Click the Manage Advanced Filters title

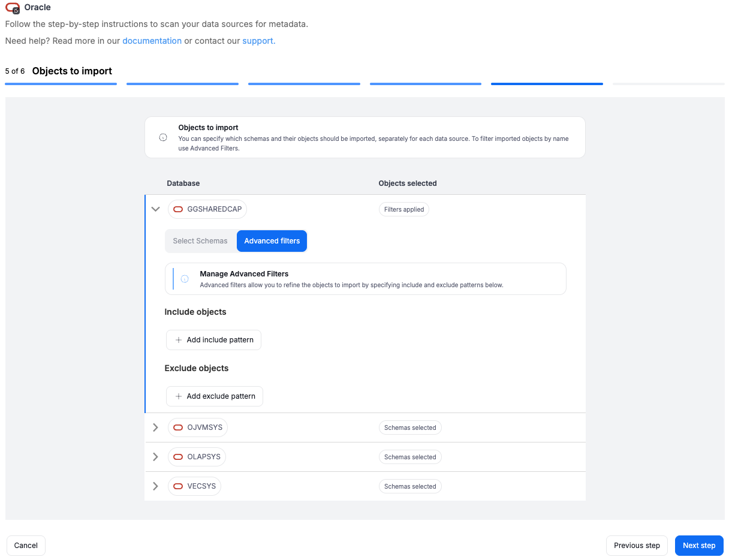[244, 274]
